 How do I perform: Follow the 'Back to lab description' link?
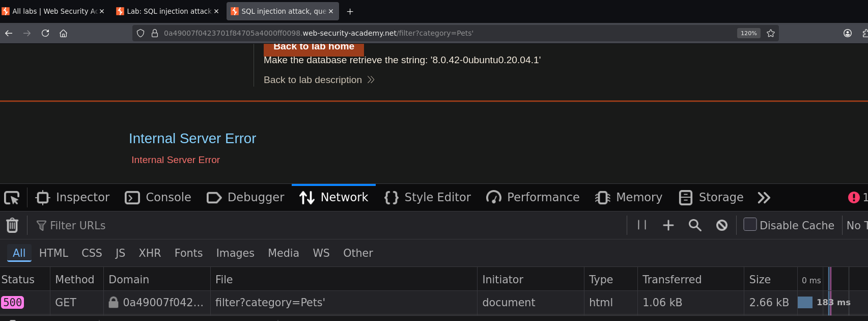click(x=319, y=80)
